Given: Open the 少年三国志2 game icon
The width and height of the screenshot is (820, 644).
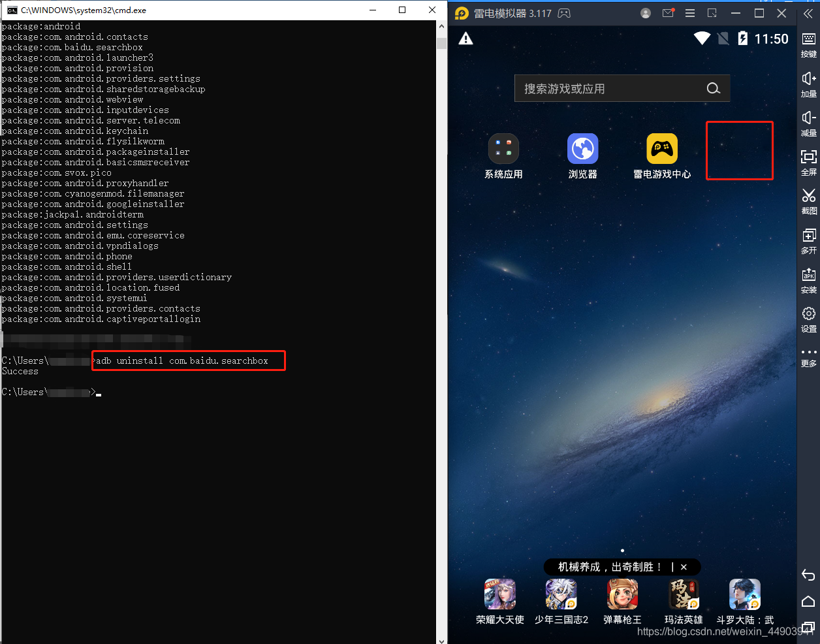Looking at the screenshot, I should (561, 594).
